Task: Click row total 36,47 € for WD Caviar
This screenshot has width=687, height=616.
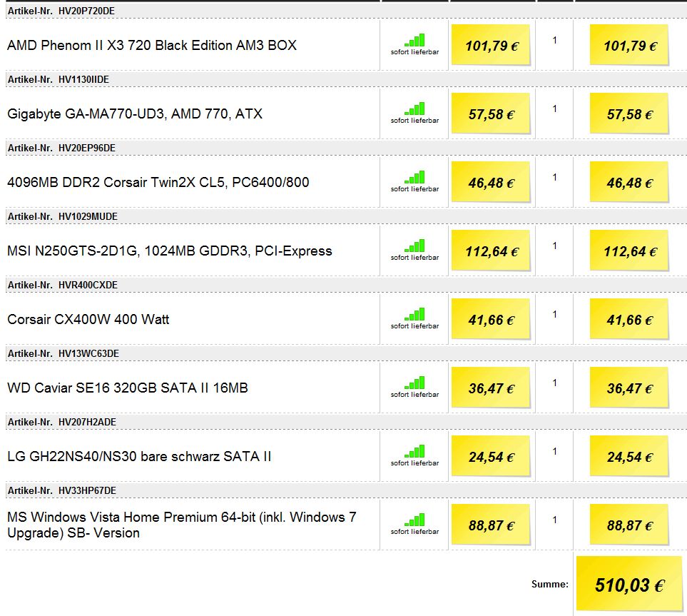Action: [629, 388]
